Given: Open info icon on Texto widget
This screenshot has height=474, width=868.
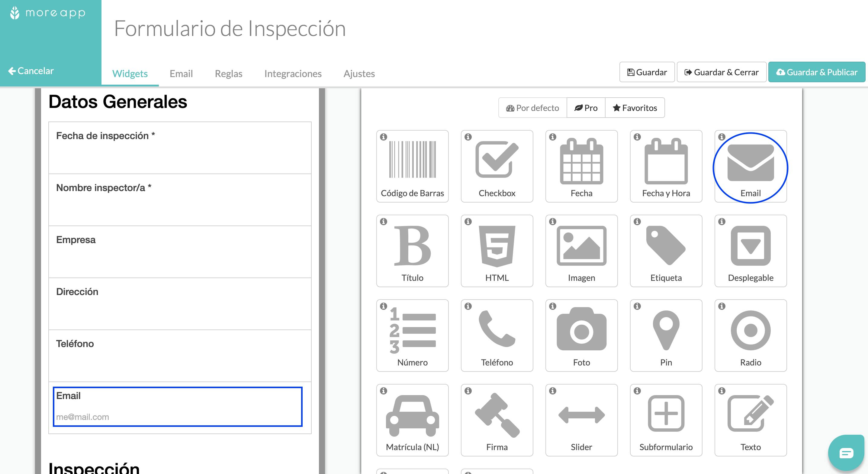Looking at the screenshot, I should 722,391.
